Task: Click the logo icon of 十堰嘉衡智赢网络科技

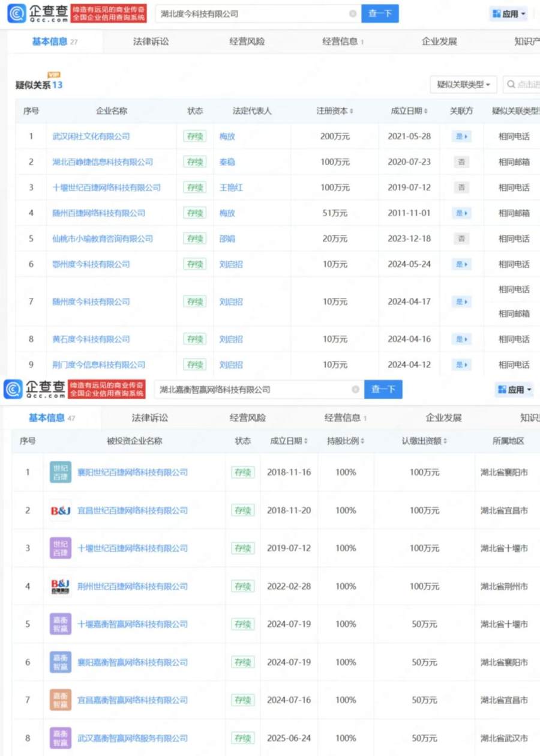Action: [61, 624]
